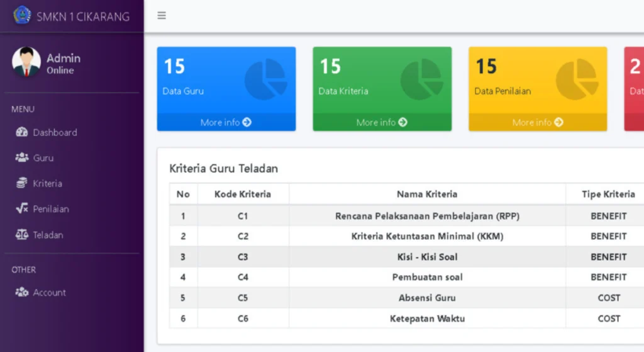Click the Dashboard gauge icon in sidebar

point(22,132)
